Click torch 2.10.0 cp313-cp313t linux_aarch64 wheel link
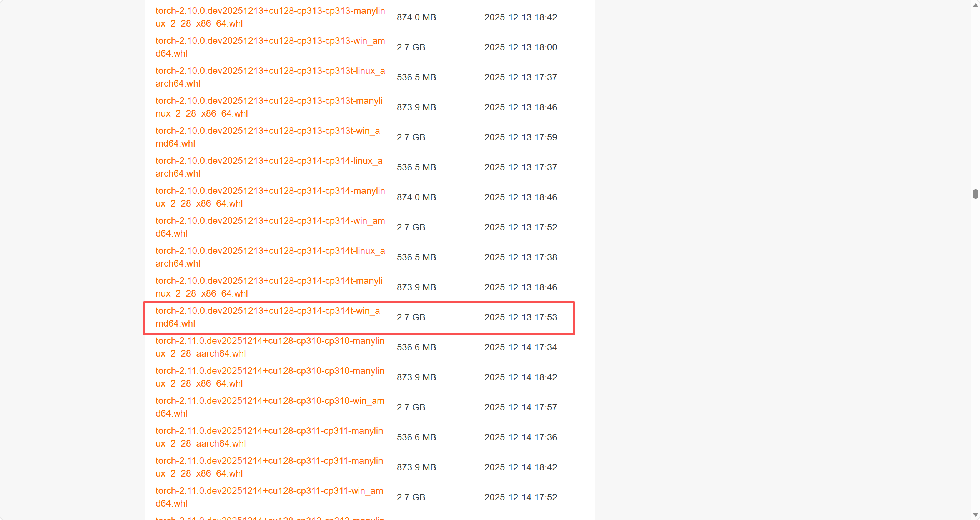 [x=270, y=71]
